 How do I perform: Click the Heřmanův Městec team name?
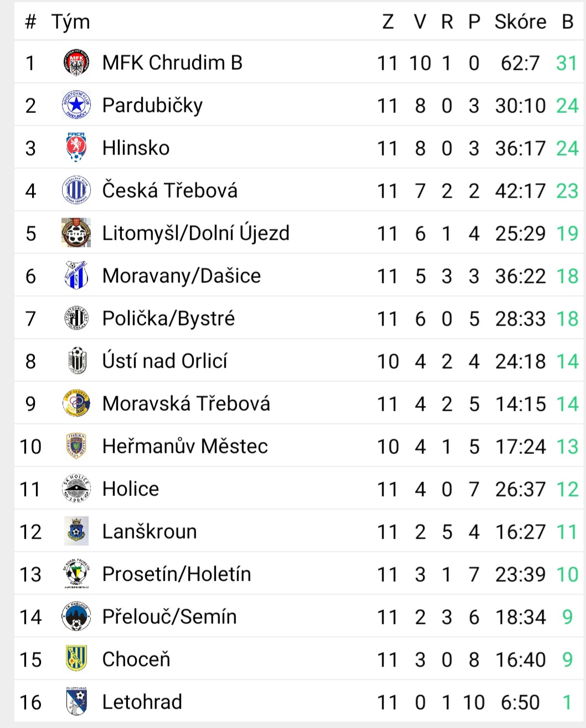click(x=185, y=446)
